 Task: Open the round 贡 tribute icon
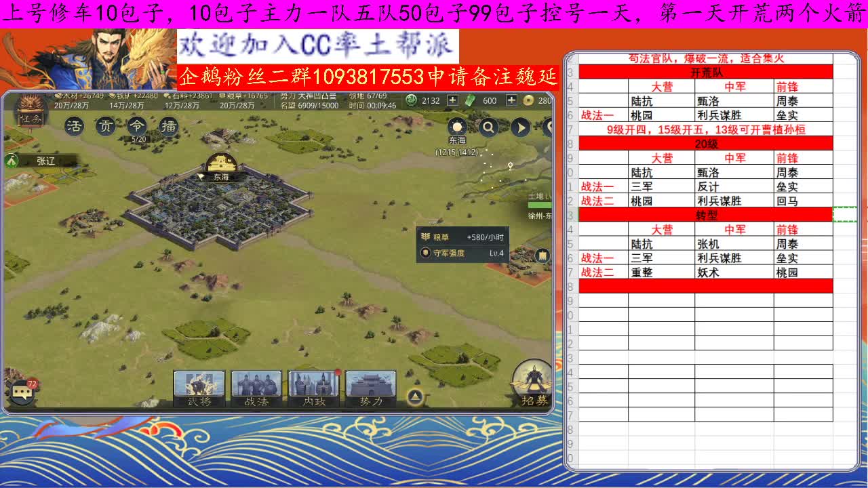point(105,125)
